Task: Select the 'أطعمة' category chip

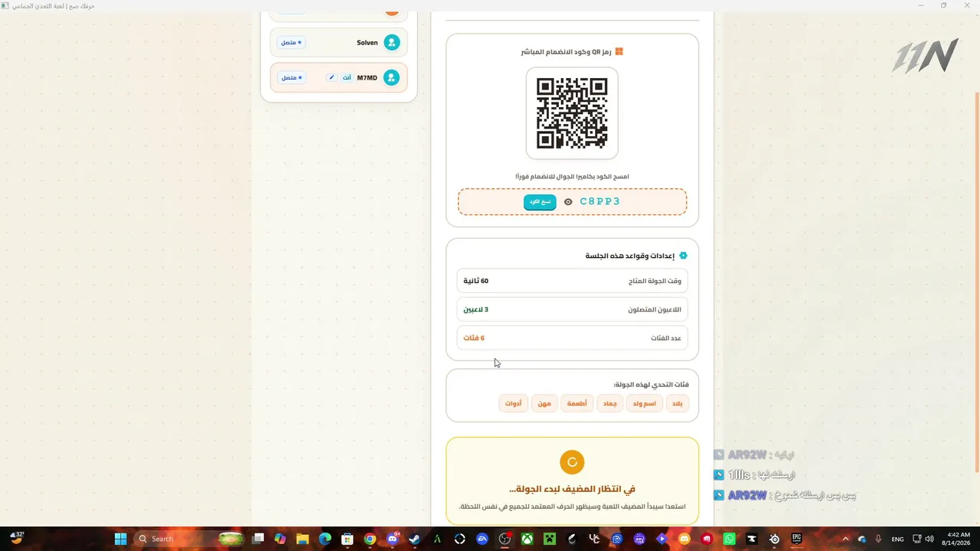Action: [x=577, y=403]
